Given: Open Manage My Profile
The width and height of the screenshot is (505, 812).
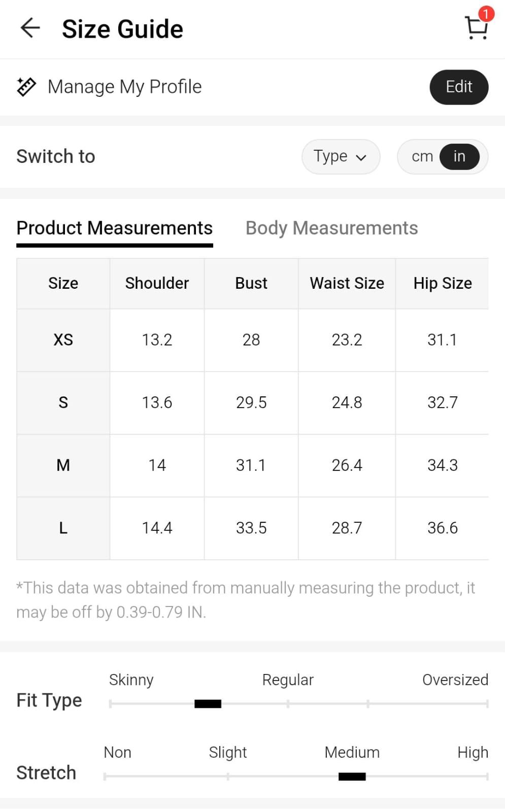Looking at the screenshot, I should [x=125, y=87].
